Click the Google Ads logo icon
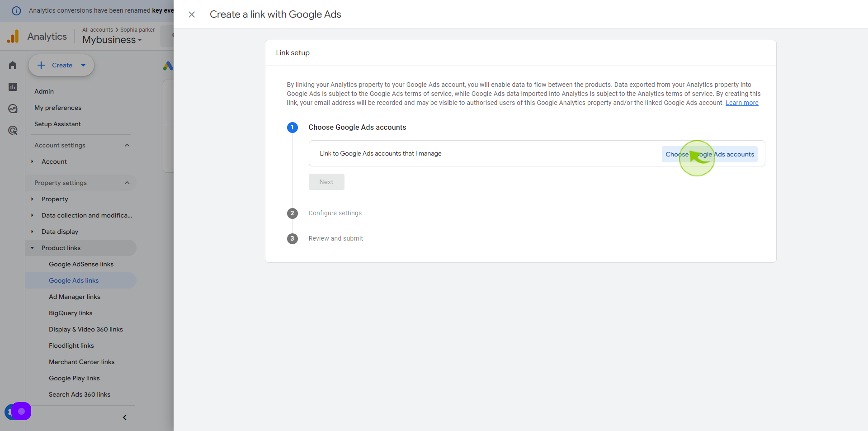The image size is (868, 431). pyautogui.click(x=168, y=66)
